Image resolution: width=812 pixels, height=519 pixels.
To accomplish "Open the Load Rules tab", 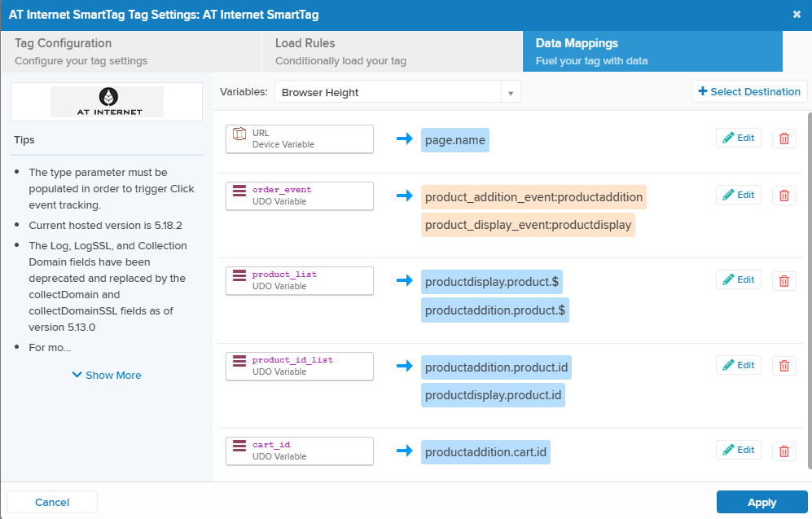I will click(391, 51).
